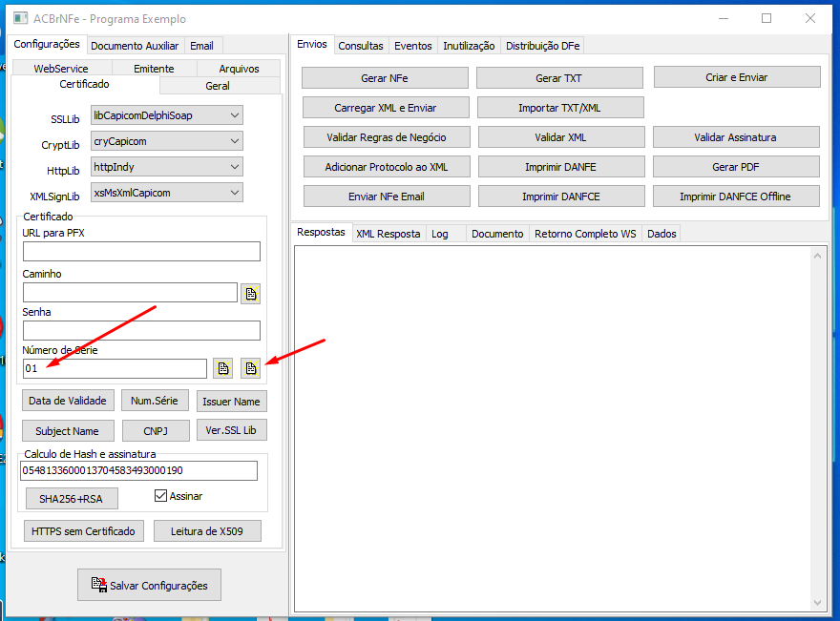Switch to the Documento Auxiliar tab
840x621 pixels.
pyautogui.click(x=135, y=46)
